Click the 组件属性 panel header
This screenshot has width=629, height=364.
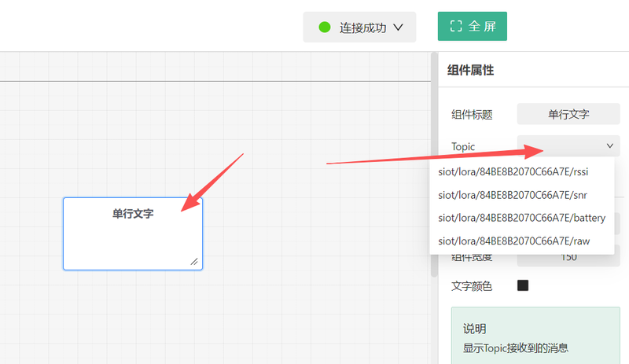point(470,70)
